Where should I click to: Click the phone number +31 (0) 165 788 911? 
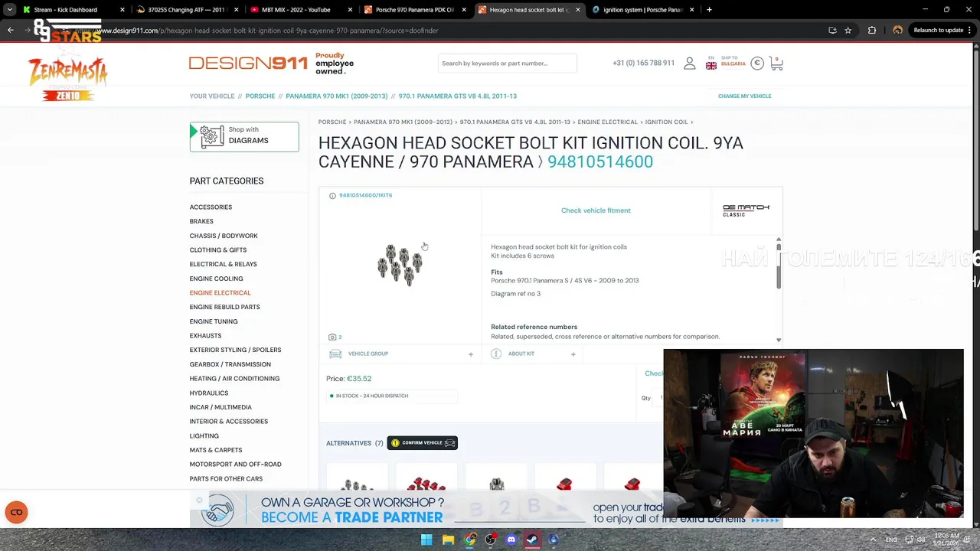pos(643,64)
